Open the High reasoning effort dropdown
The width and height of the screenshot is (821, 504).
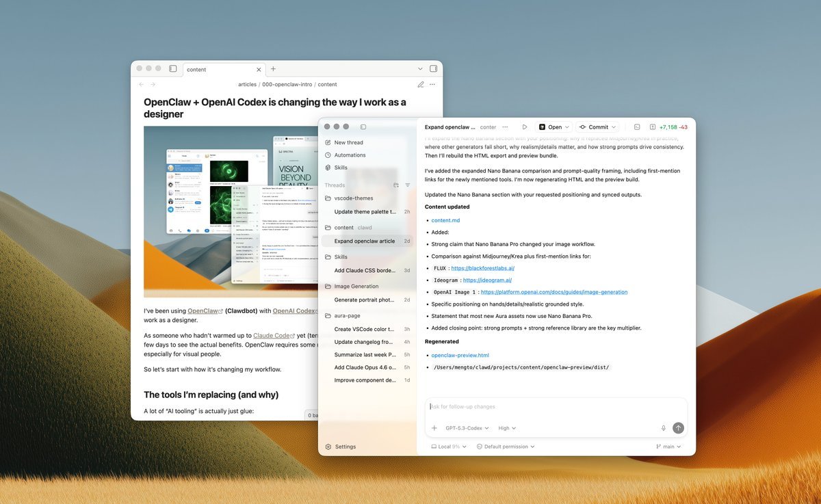507,428
